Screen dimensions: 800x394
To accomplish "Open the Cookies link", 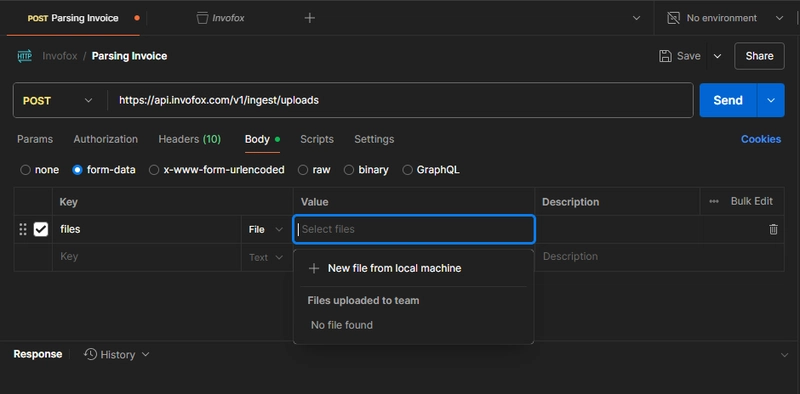I will coord(761,139).
